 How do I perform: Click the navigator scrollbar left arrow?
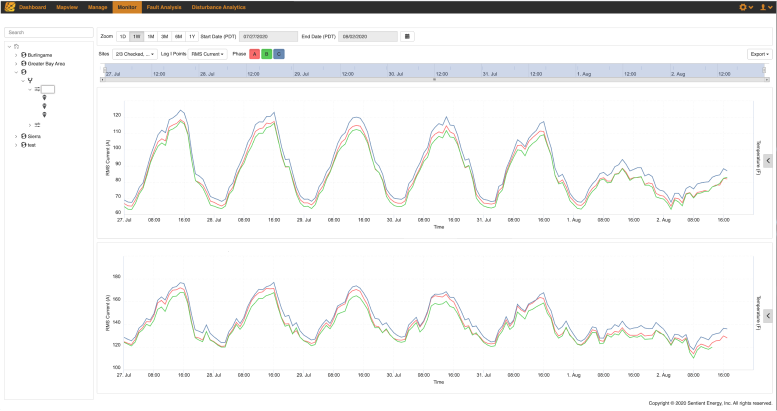tap(103, 79)
